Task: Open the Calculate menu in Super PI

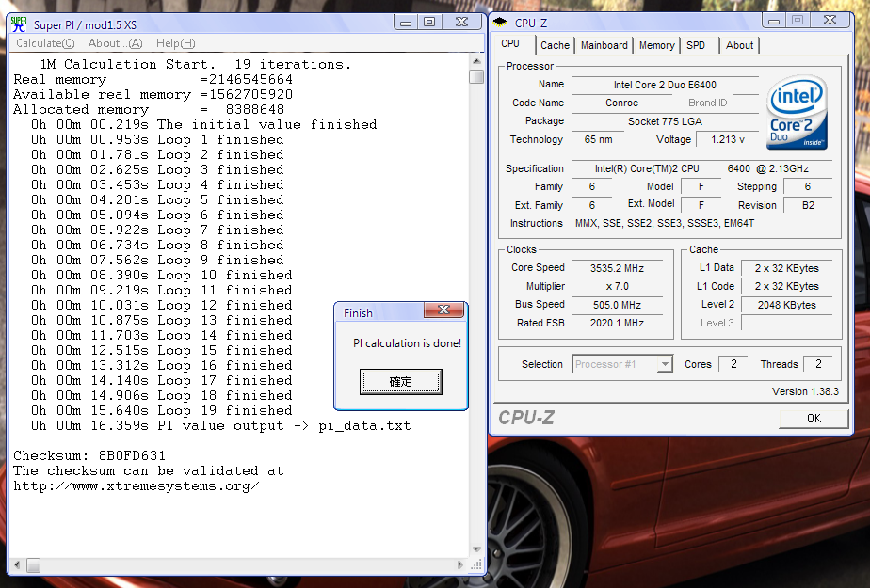Action: click(x=45, y=43)
